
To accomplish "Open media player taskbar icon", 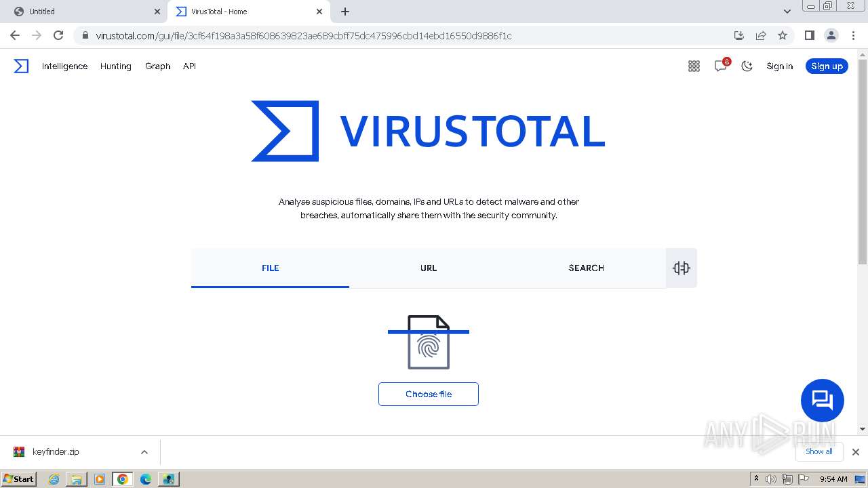I will coord(100,479).
